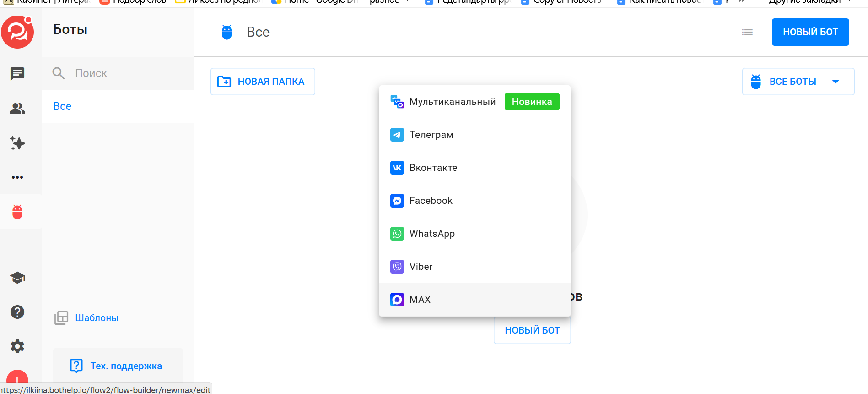Click the BotHelp logo icon

tap(17, 32)
